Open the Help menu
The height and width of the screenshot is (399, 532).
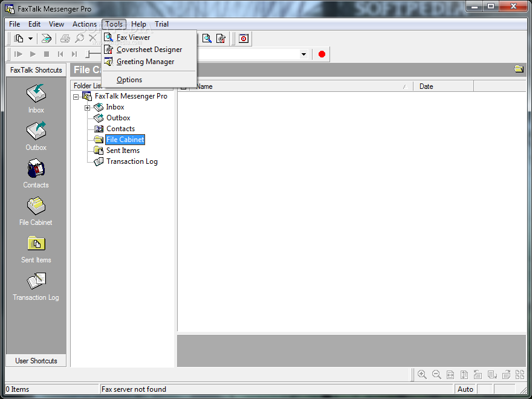(138, 24)
